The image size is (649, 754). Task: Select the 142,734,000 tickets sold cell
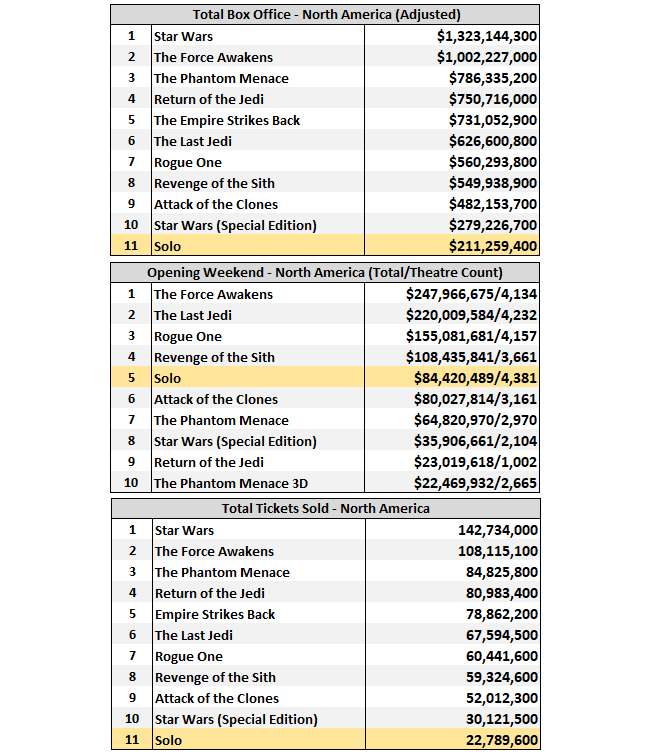pyautogui.click(x=497, y=530)
